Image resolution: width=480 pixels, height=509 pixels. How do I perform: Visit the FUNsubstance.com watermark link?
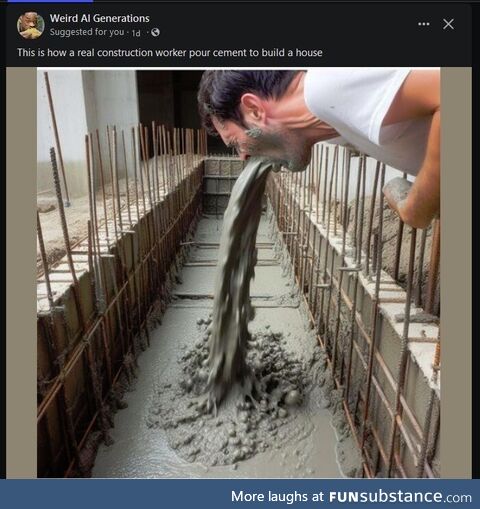400,497
